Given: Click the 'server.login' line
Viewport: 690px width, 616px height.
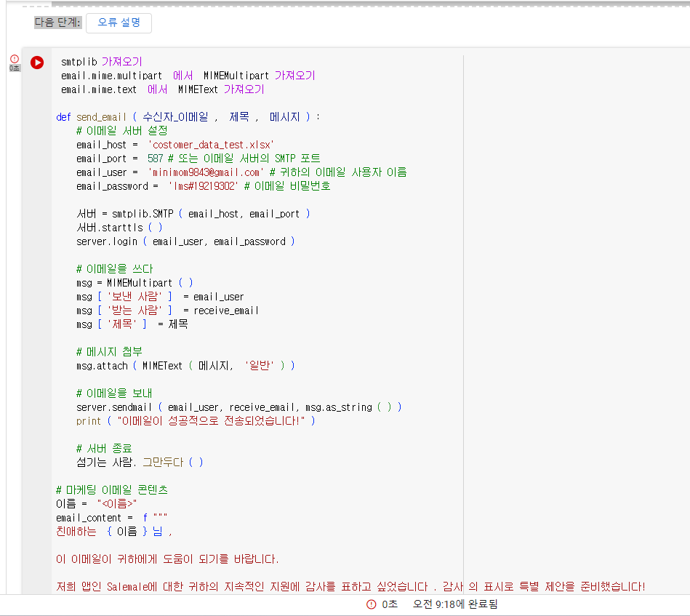Looking at the screenshot, I should coord(185,241).
